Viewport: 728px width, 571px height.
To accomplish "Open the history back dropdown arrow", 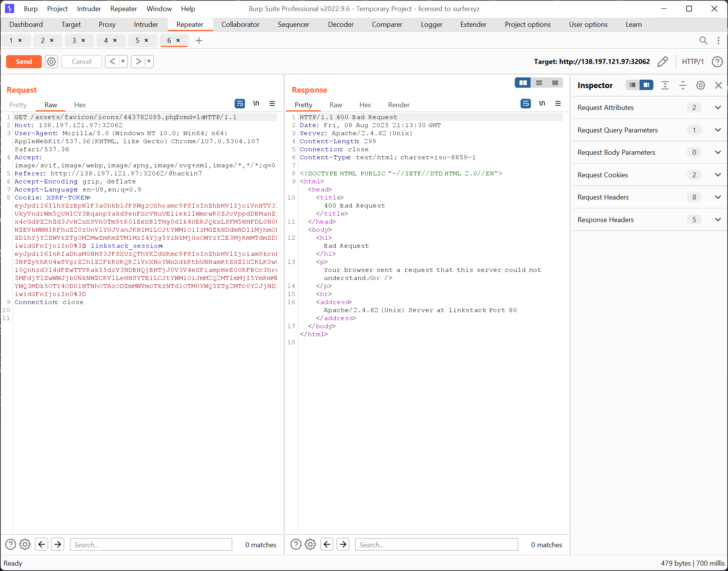I will (123, 62).
